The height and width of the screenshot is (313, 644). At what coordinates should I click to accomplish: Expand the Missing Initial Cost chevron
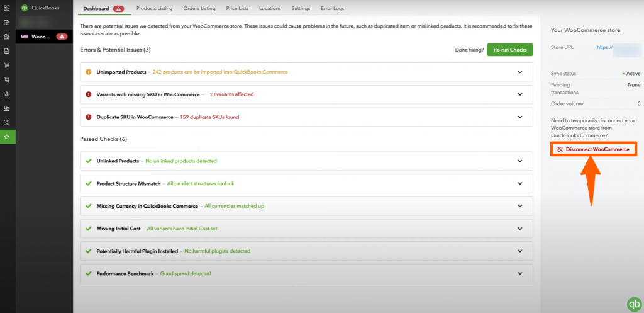click(520, 228)
